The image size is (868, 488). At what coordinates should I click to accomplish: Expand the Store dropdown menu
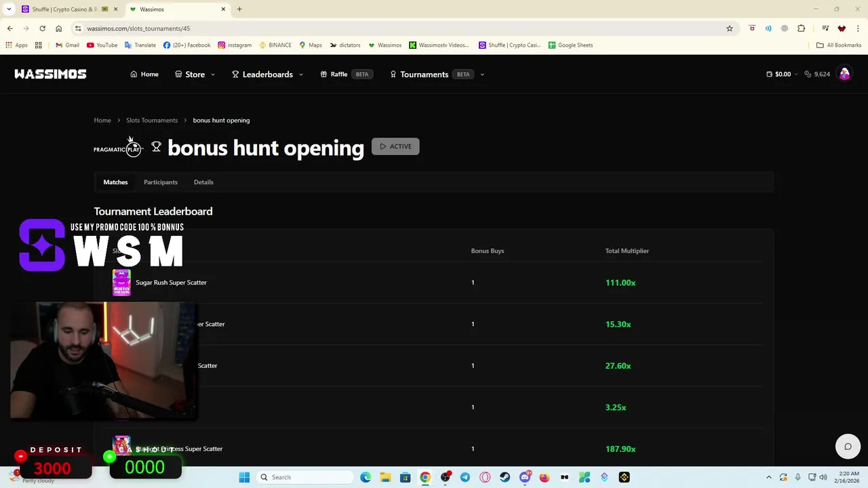click(x=195, y=74)
